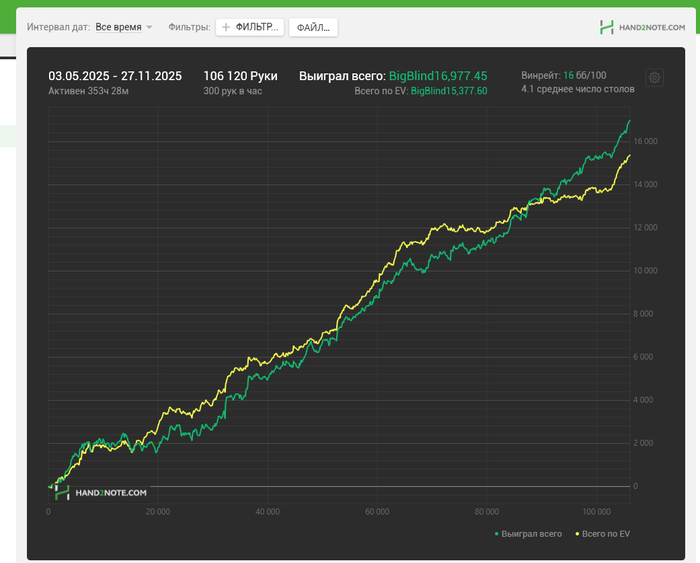This screenshot has height=563, width=700.
Task: Open the chart settings gear icon
Action: coord(654,78)
